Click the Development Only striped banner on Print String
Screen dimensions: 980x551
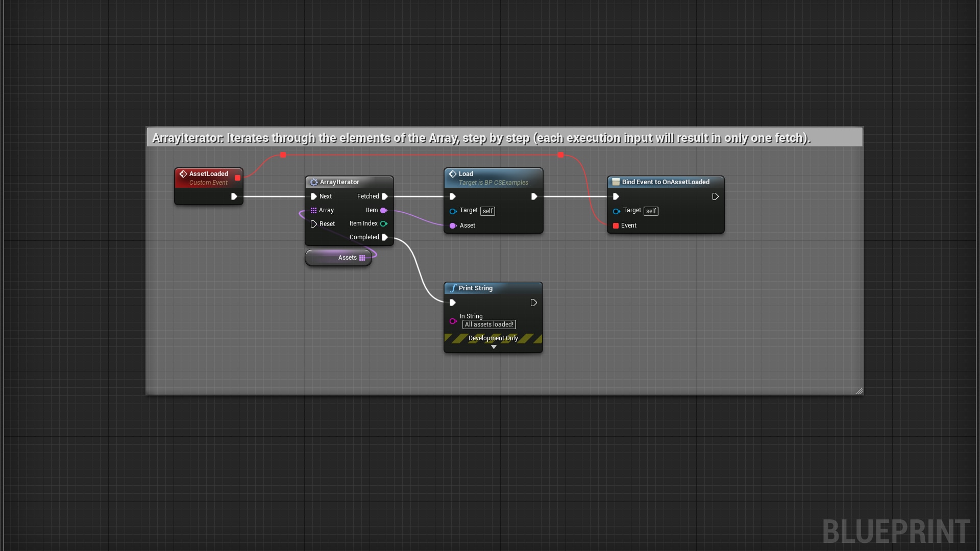tap(493, 338)
